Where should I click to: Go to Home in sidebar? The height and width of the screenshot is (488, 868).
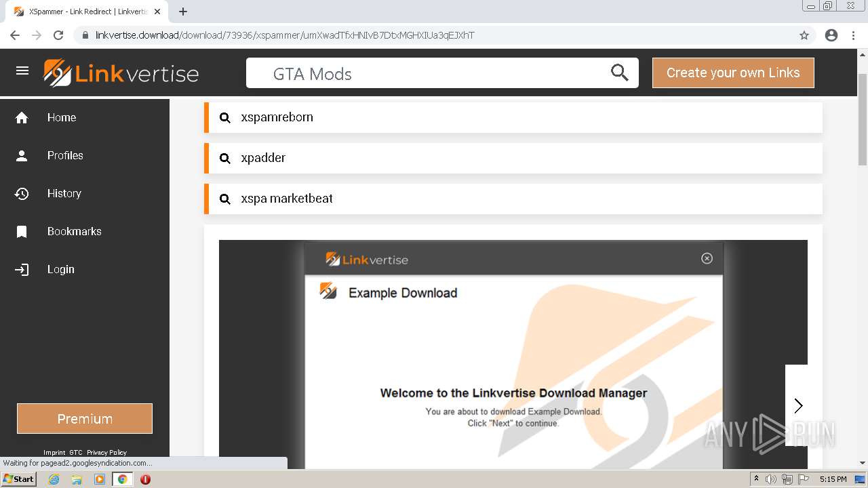coord(62,118)
